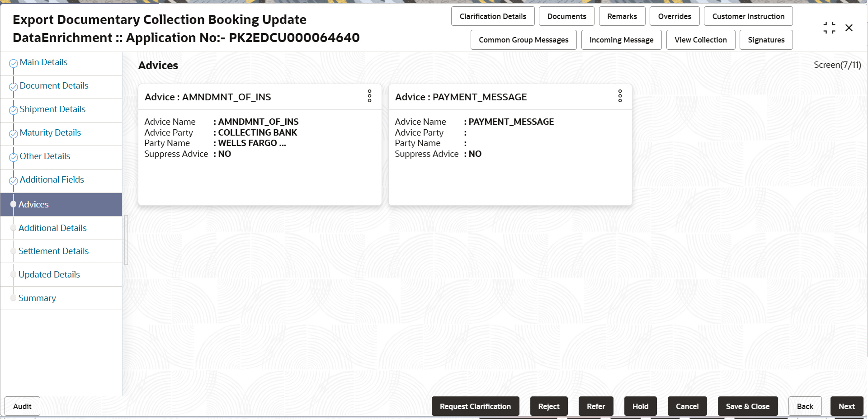Click the Audit button
Screen dimensions: 868x419
pos(22,406)
